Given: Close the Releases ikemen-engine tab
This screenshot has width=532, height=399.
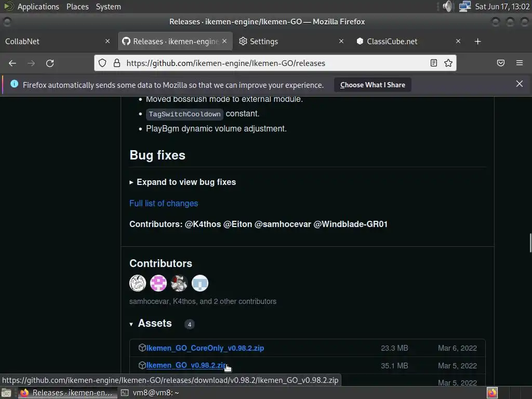Looking at the screenshot, I should (224, 41).
